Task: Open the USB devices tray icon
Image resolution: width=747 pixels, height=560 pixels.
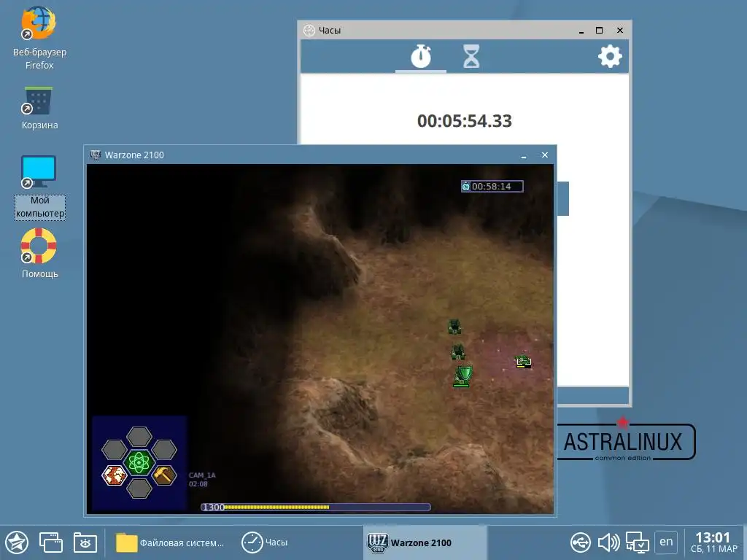Action: point(580,542)
